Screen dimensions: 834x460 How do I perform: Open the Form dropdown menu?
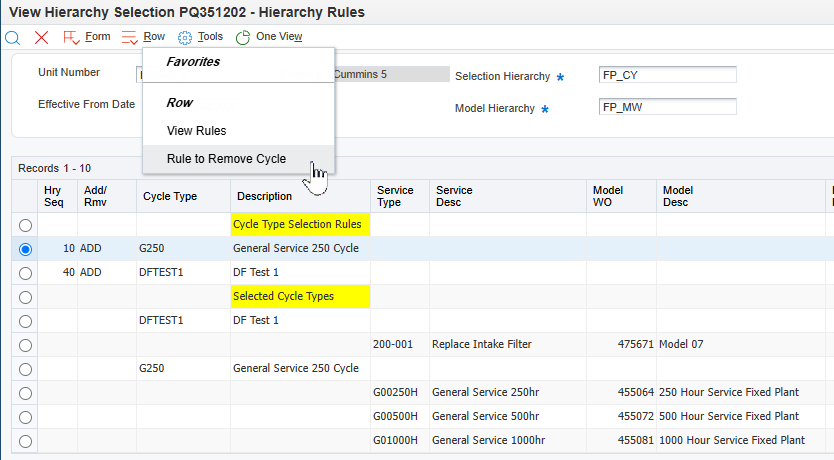pyautogui.click(x=98, y=37)
